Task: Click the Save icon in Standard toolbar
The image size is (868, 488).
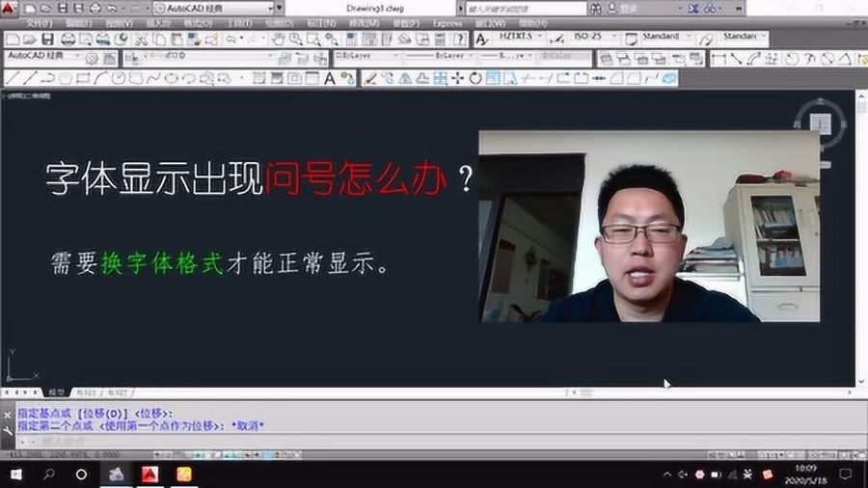Action: coord(47,40)
